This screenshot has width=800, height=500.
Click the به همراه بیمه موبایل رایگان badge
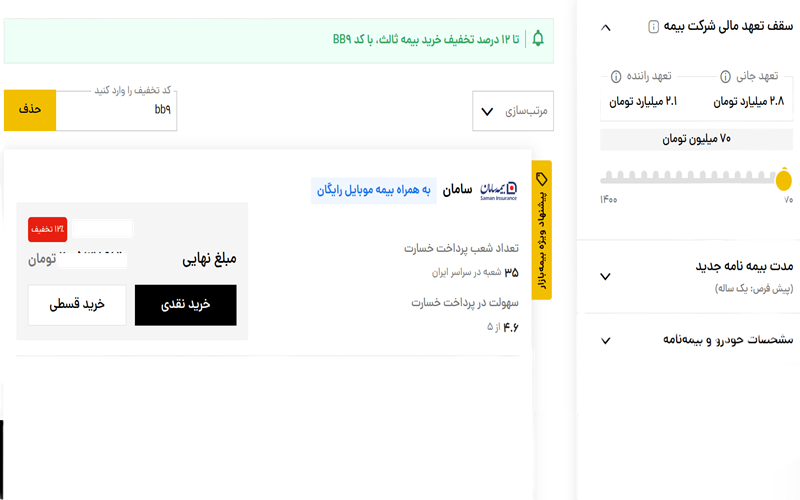[x=373, y=190]
